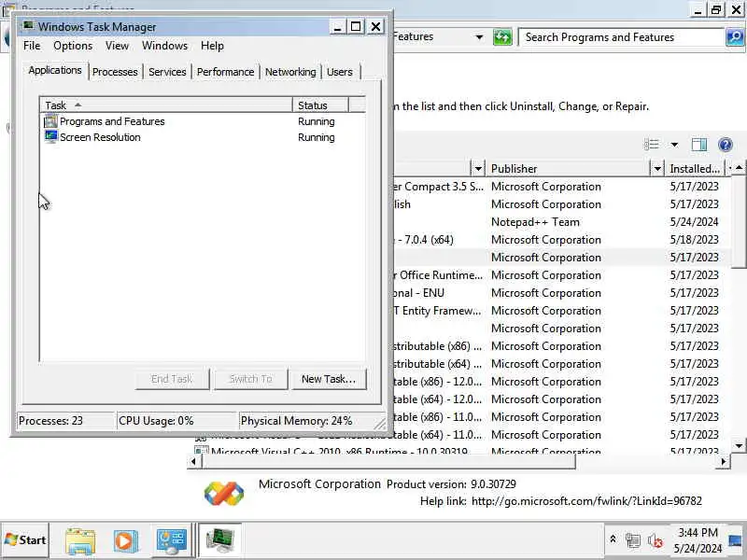Image resolution: width=747 pixels, height=560 pixels.
Task: Open Programs and Features help icon
Action: [726, 145]
